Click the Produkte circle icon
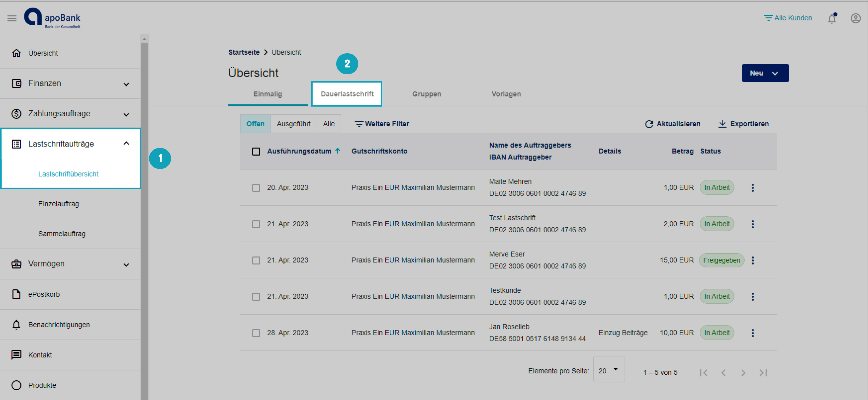This screenshot has height=400, width=868. 16,385
